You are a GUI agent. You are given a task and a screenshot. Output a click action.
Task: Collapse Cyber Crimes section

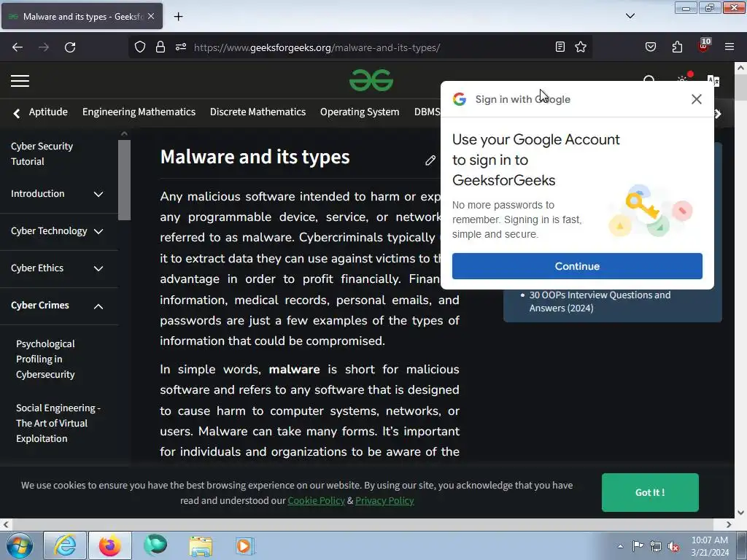tap(98, 306)
